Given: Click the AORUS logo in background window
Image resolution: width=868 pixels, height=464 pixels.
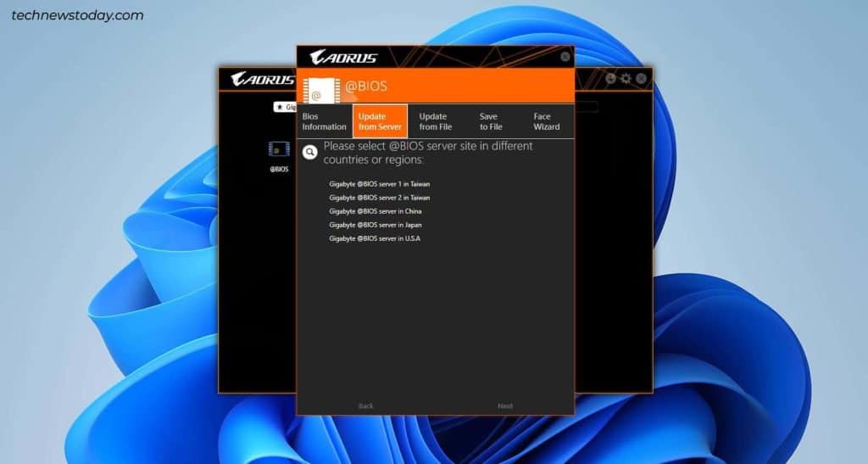Looking at the screenshot, I should [x=262, y=80].
